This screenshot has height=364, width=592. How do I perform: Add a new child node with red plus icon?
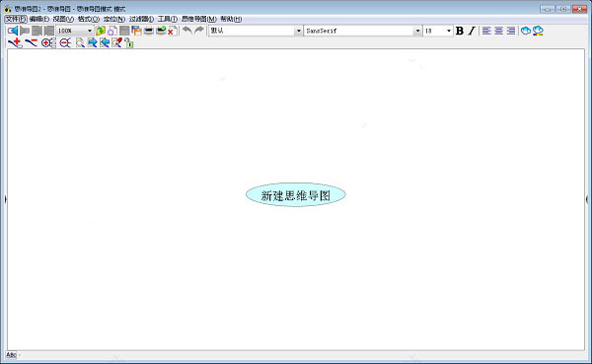[15, 42]
